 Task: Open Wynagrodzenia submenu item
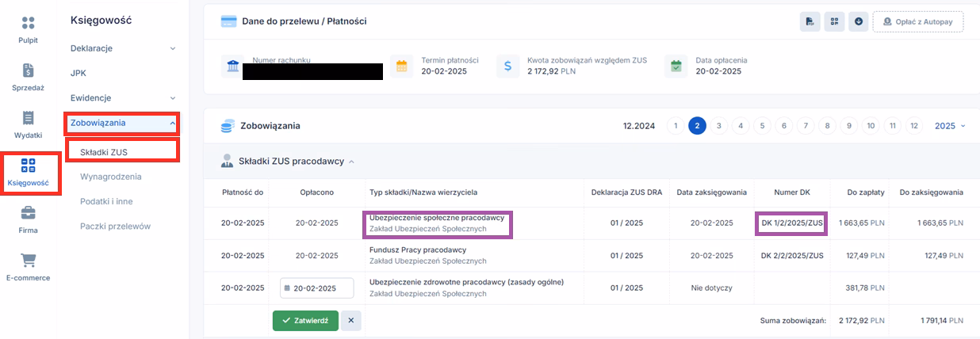(x=111, y=176)
